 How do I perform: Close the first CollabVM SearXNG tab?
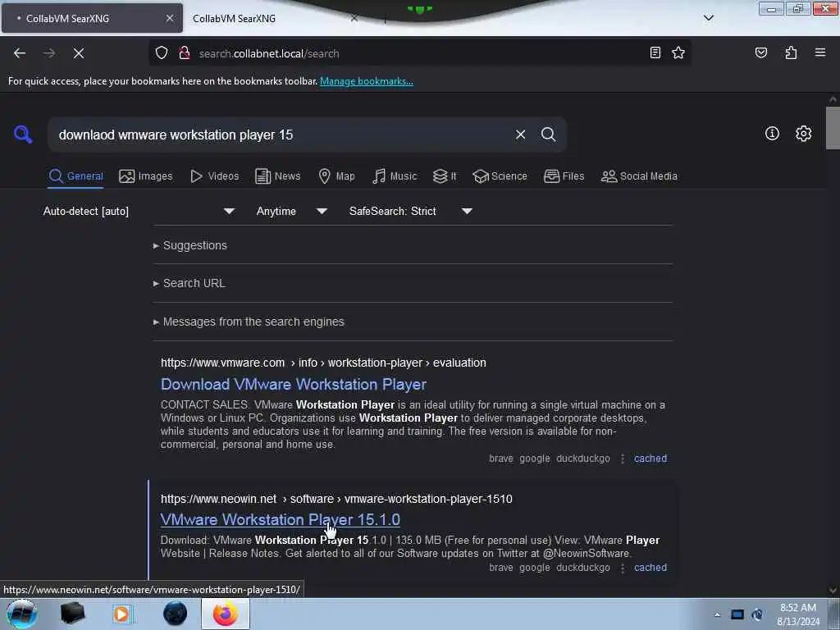(x=170, y=18)
